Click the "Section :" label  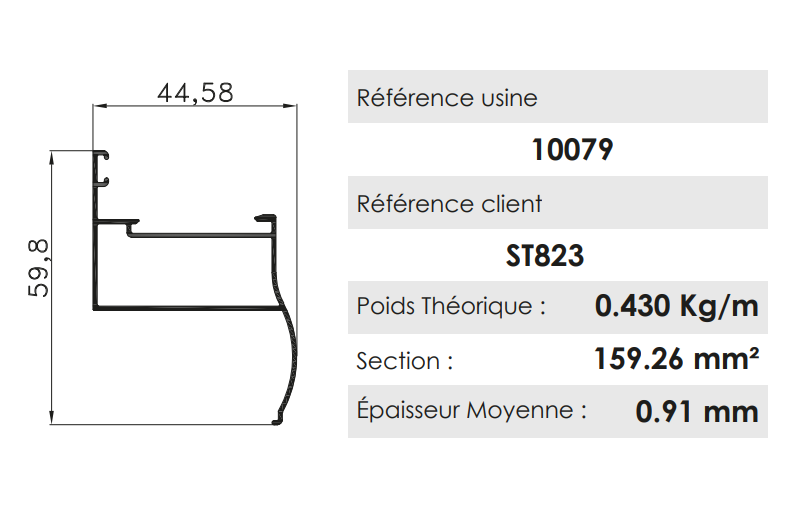tap(405, 361)
